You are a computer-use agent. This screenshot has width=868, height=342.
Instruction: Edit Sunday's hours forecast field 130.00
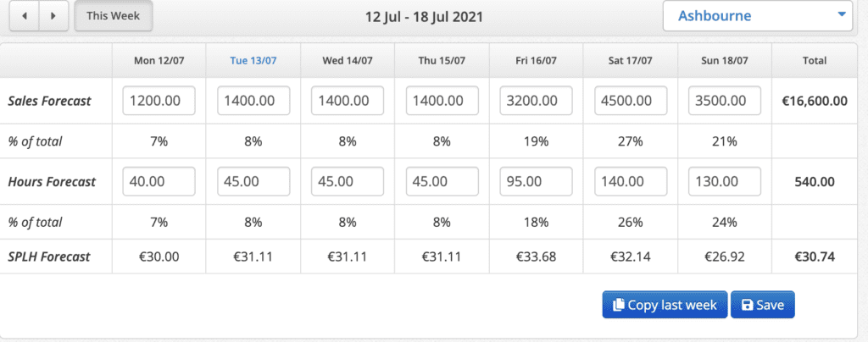point(725,182)
